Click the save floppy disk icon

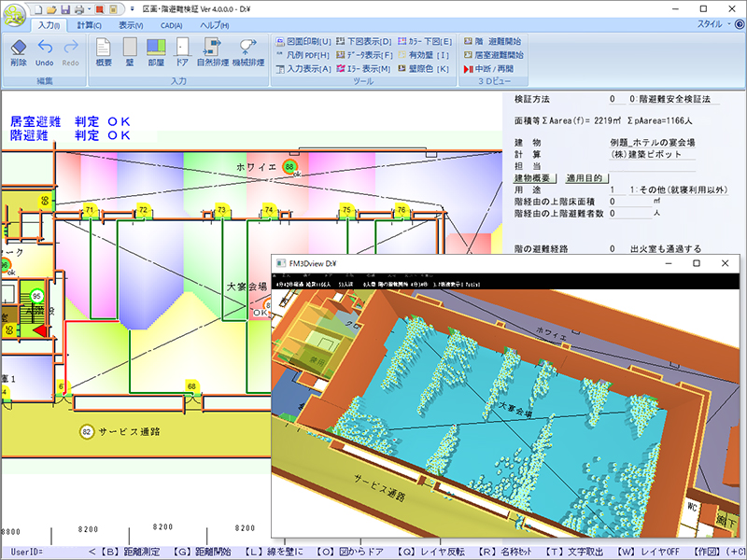tap(76, 7)
